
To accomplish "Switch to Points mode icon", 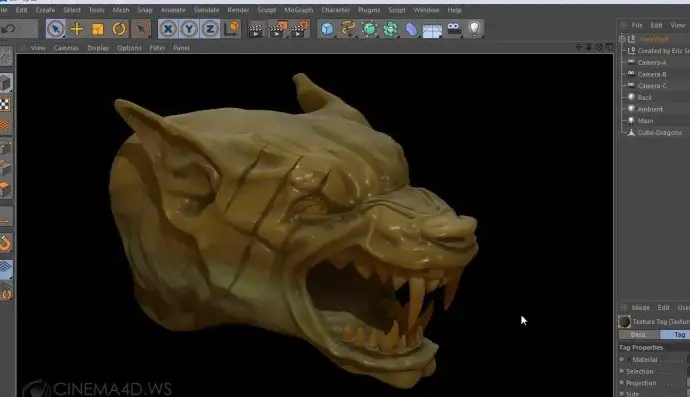I will coord(6,148).
